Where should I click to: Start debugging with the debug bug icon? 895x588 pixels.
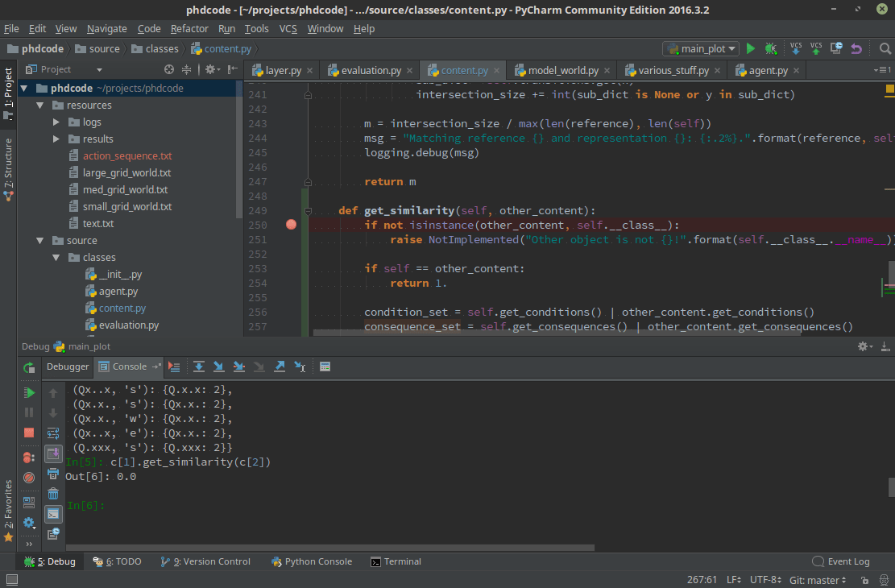click(x=771, y=48)
